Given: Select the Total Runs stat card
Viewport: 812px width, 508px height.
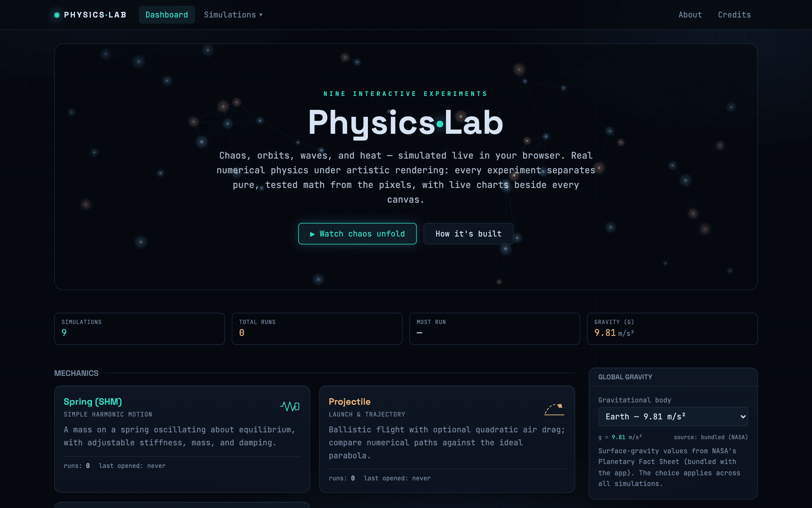Looking at the screenshot, I should [x=317, y=329].
